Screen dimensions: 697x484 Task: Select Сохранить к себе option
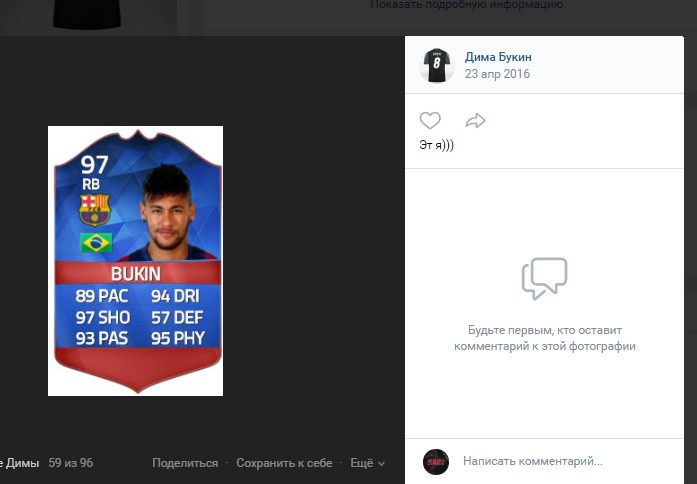[x=284, y=463]
